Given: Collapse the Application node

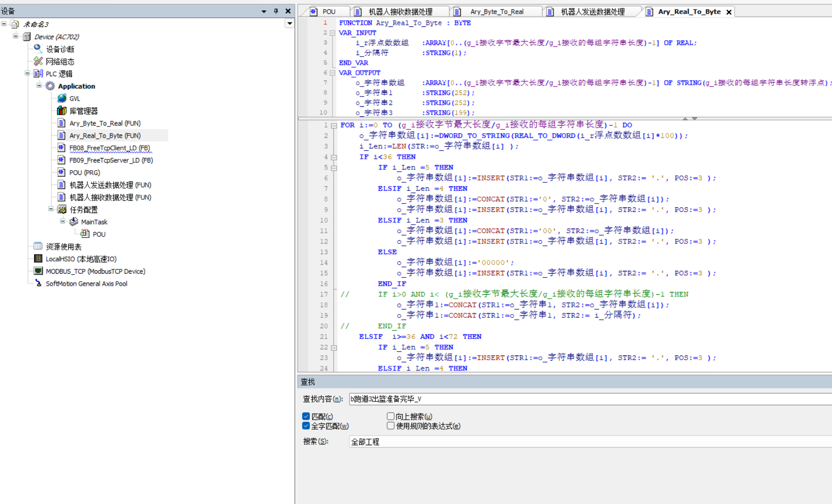Looking at the screenshot, I should (39, 85).
